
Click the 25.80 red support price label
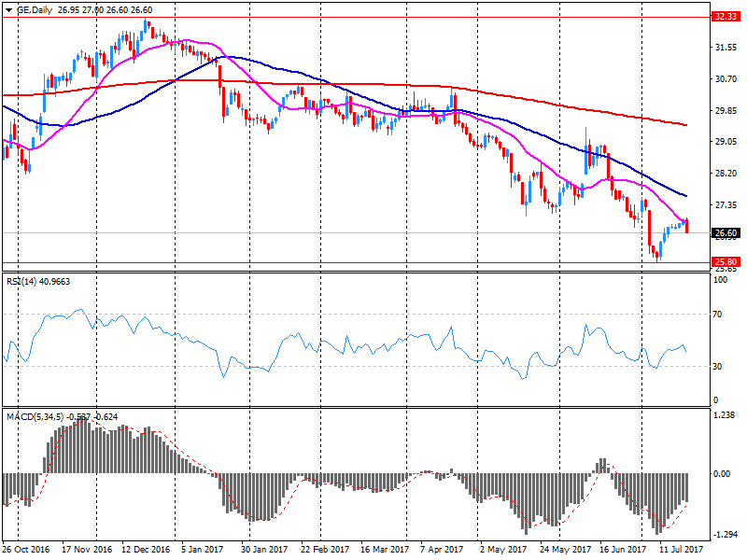(x=726, y=262)
